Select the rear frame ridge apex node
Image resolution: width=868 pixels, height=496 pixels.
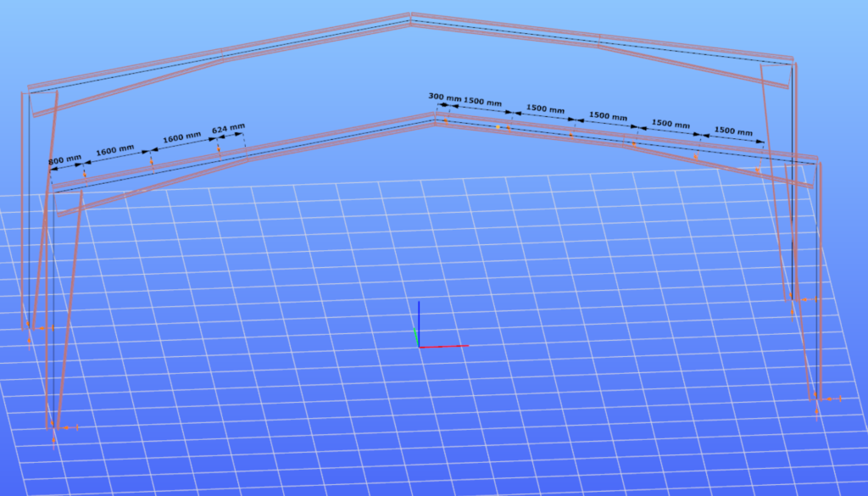[410, 20]
